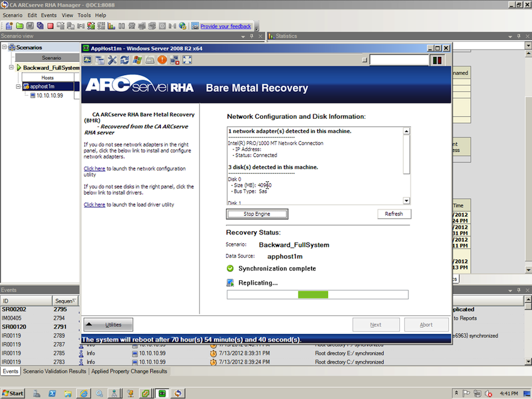Viewport: 532px width, 399px height.
Task: Click the Abort button
Action: (426, 325)
